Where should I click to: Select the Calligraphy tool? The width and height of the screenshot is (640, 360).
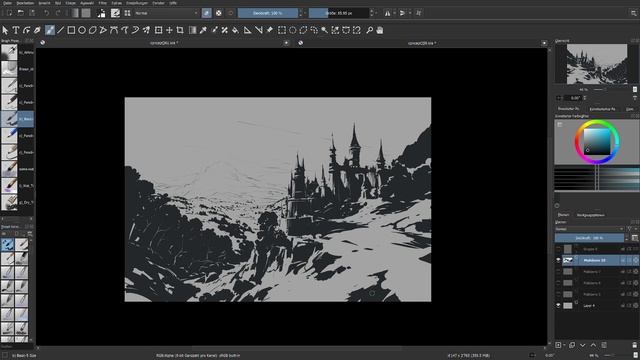(37, 30)
